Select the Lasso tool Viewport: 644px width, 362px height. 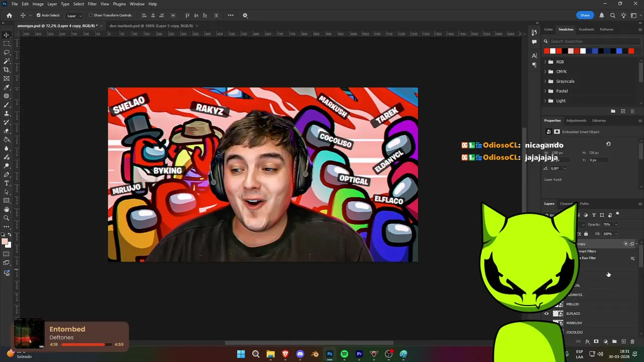pyautogui.click(x=7, y=52)
